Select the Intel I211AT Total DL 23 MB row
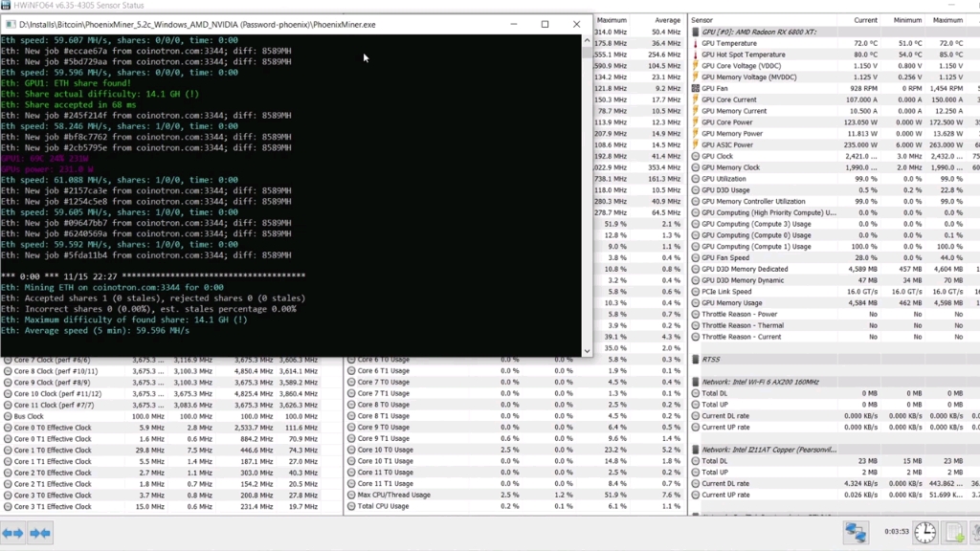Screen dimensions: 980x551 click(x=835, y=461)
